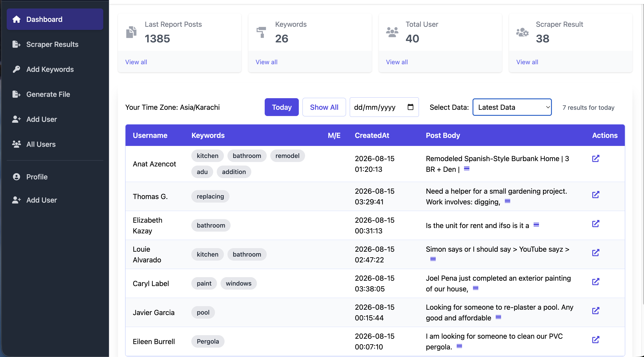Image resolution: width=644 pixels, height=357 pixels.
Task: Expand post body of Caryl Label row
Action: (475, 288)
